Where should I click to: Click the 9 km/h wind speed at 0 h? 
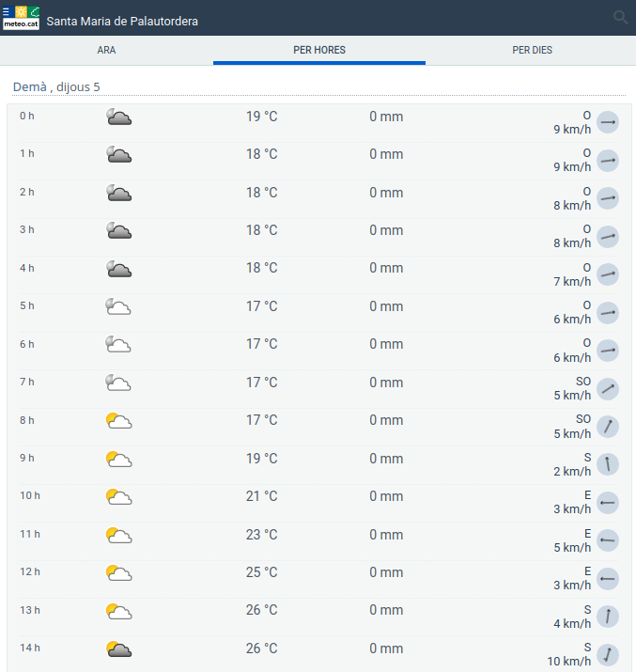coord(572,129)
